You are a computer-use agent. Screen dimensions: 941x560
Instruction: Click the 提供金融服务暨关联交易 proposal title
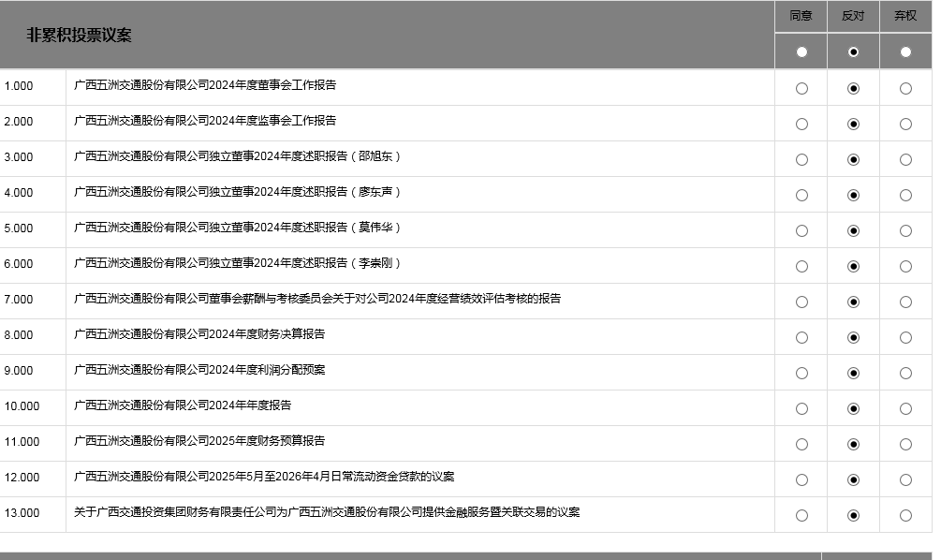(x=327, y=512)
